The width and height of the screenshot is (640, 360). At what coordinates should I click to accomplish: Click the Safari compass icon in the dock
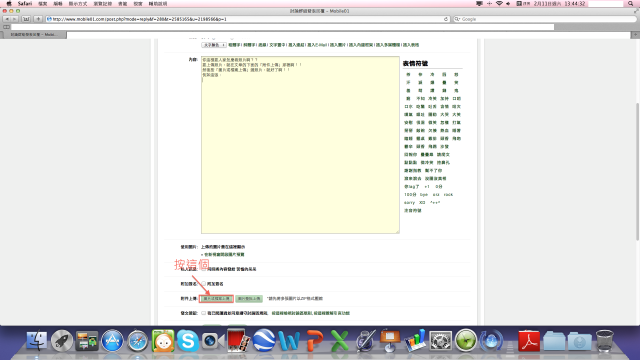(138, 340)
